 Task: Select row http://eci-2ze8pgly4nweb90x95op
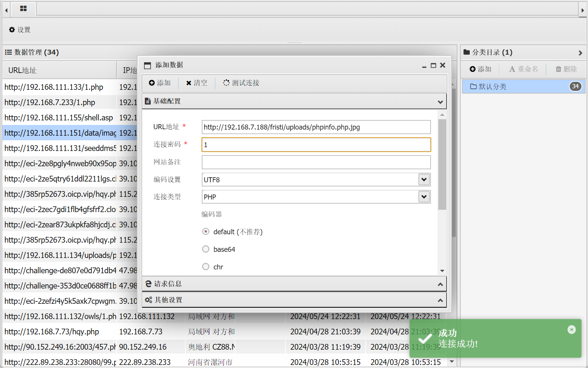coord(60,164)
